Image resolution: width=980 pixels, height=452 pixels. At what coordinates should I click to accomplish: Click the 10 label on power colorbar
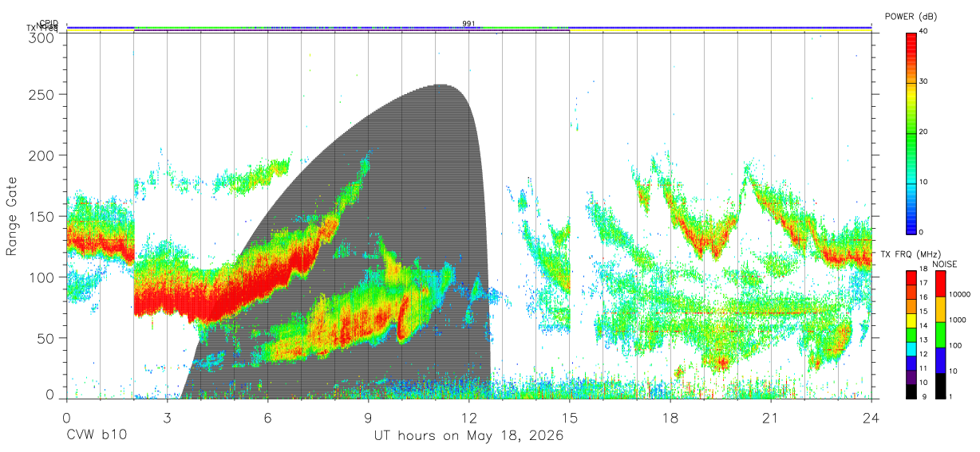[923, 182]
